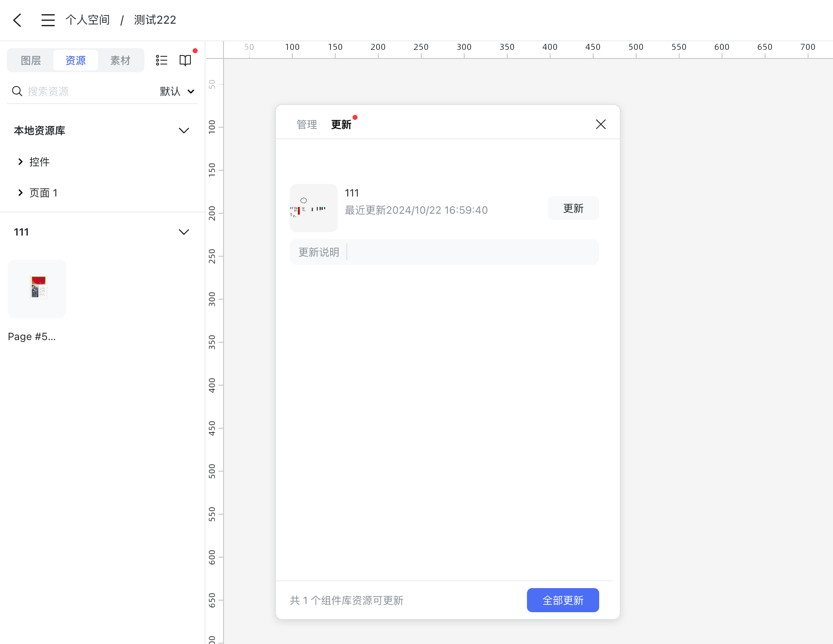The width and height of the screenshot is (833, 644).
Task: Open the resource library book icon
Action: pos(185,60)
